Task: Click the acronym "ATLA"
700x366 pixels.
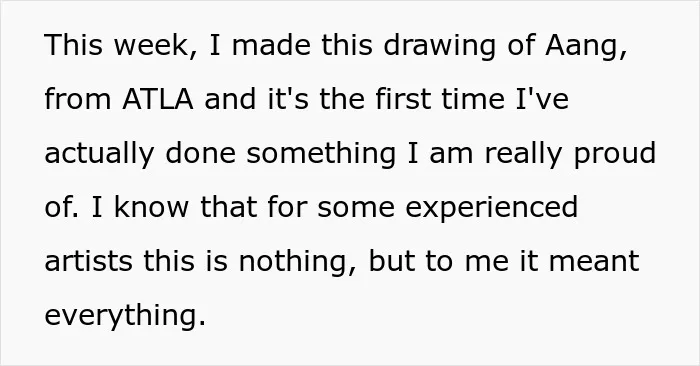Action: (x=158, y=99)
